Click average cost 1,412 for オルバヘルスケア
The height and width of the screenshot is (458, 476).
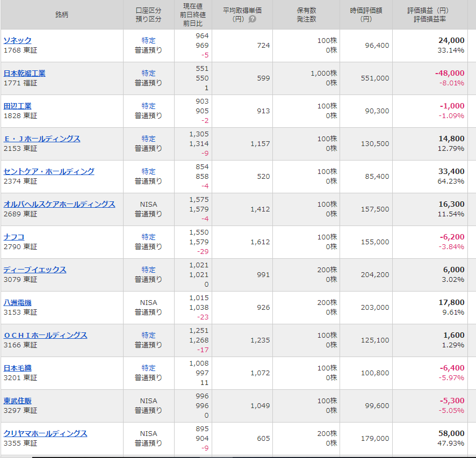coord(260,209)
